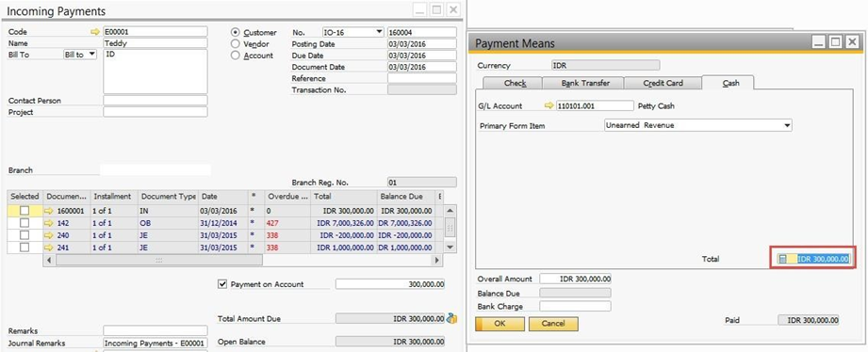Click the Code input field E00001

[x=156, y=32]
